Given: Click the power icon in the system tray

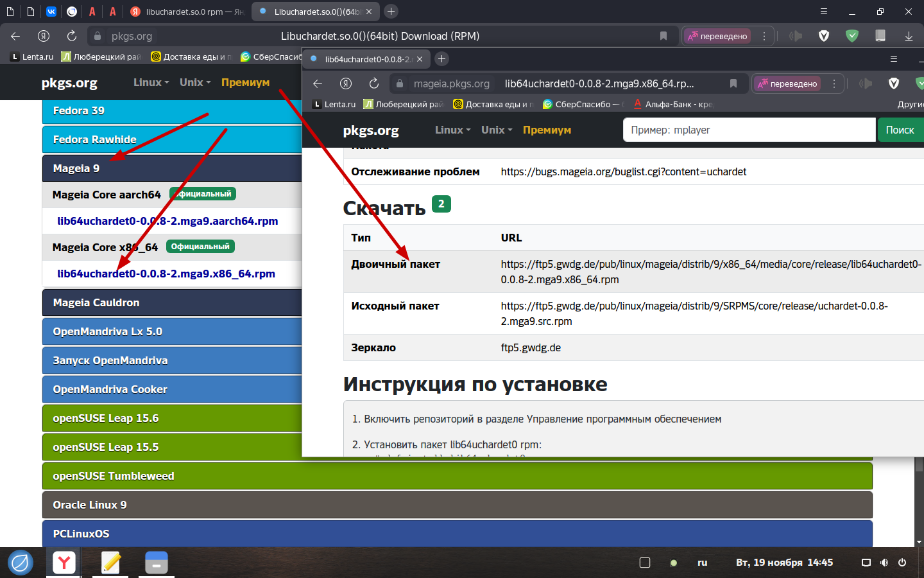Looking at the screenshot, I should pyautogui.click(x=902, y=563).
